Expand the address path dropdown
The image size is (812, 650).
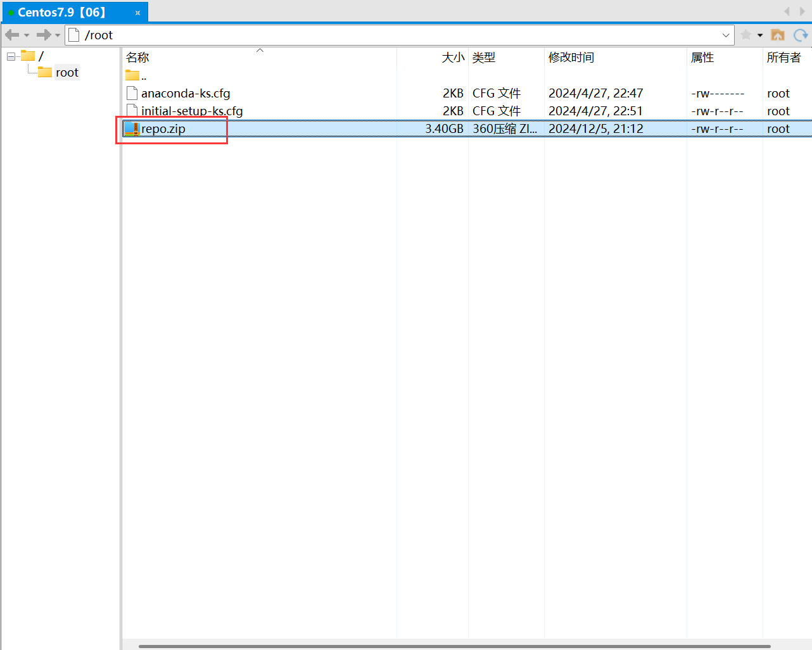pos(726,35)
